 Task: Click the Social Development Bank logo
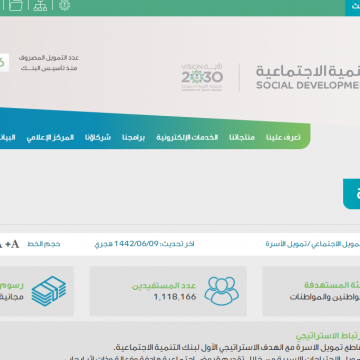click(x=308, y=77)
